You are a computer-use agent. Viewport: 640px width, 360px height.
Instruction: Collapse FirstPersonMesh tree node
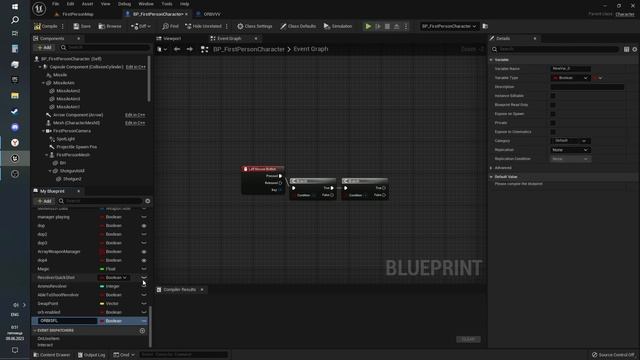(47, 155)
